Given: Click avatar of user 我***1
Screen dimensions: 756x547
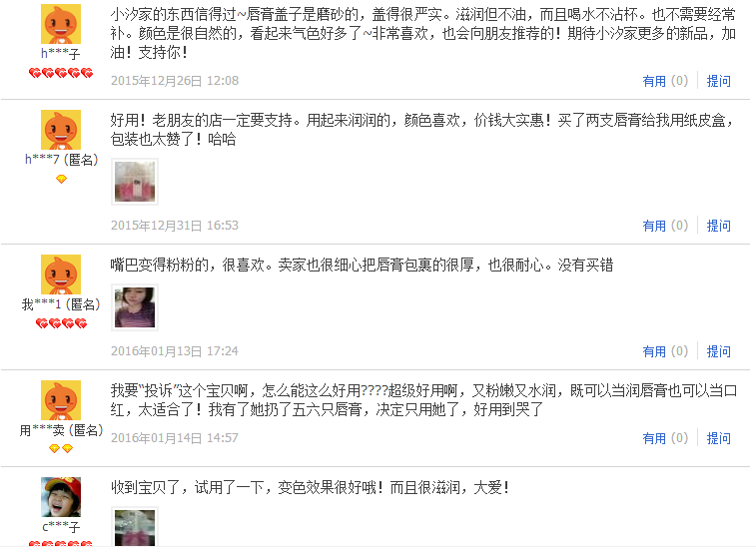Looking at the screenshot, I should [x=61, y=274].
